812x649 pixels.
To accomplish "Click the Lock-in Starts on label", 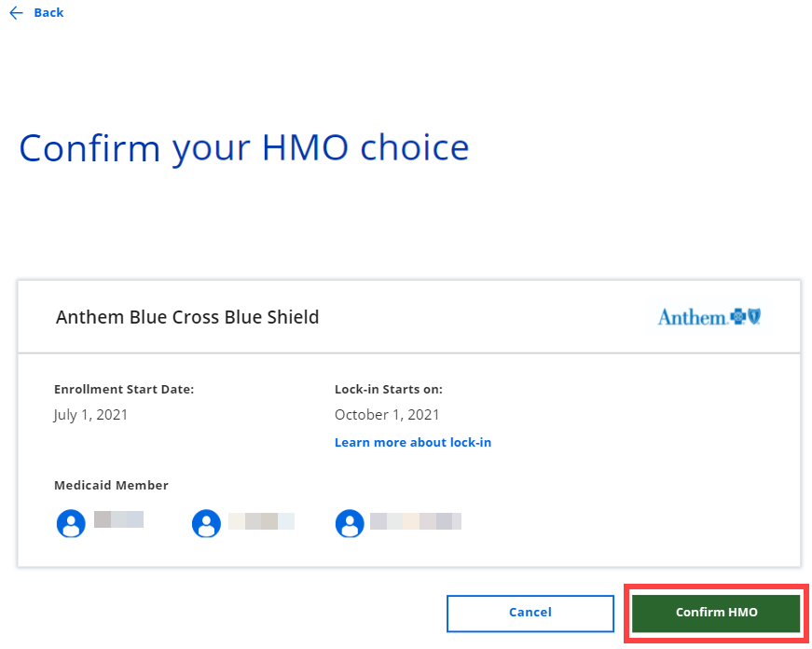I will [389, 390].
